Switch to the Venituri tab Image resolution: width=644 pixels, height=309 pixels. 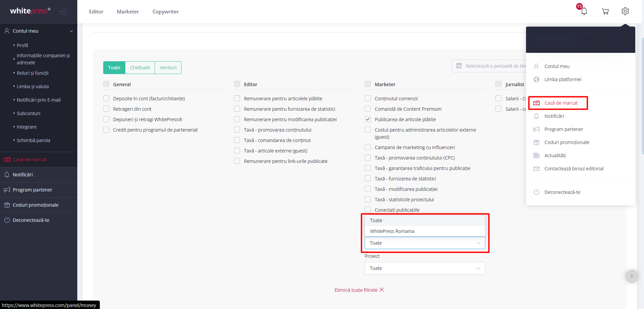pos(168,68)
